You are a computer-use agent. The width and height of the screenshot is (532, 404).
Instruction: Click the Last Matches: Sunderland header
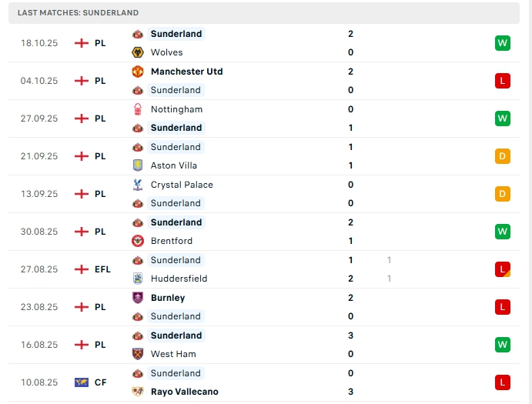tap(78, 13)
